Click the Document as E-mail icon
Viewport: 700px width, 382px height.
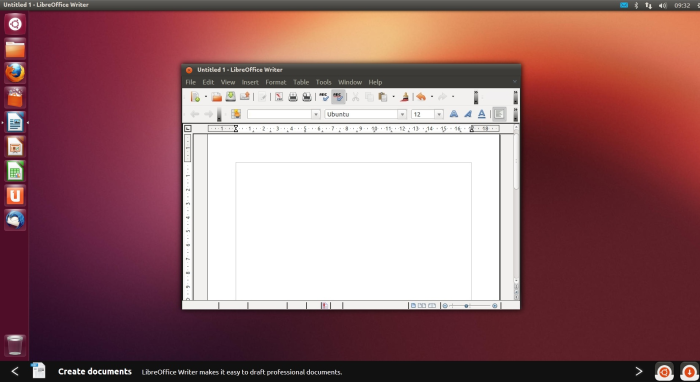tap(245, 96)
